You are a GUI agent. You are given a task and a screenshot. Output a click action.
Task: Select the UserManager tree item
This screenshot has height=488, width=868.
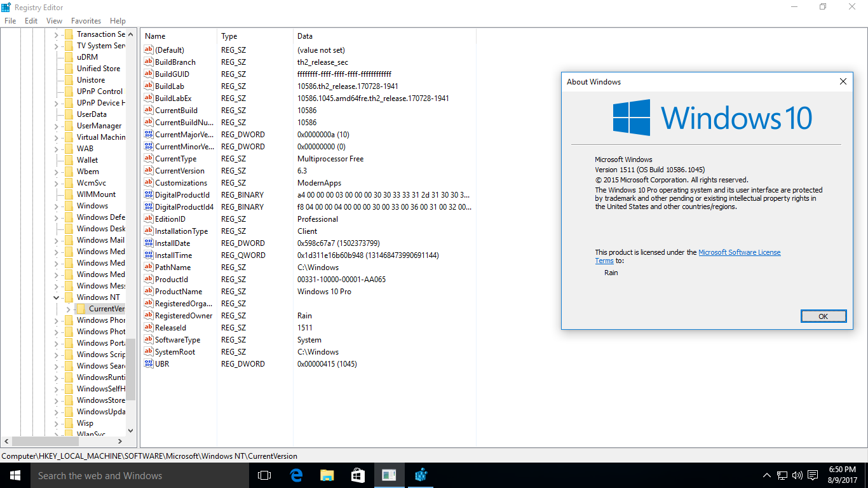tap(99, 126)
